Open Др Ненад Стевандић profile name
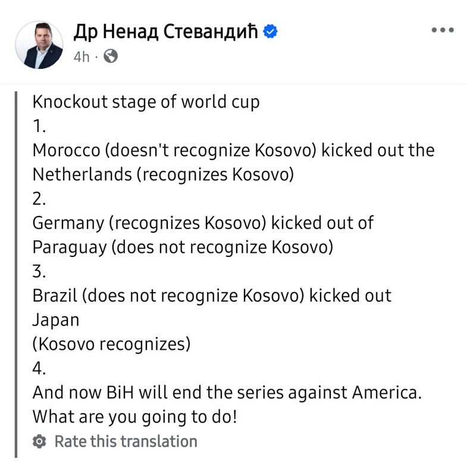 pyautogui.click(x=165, y=32)
